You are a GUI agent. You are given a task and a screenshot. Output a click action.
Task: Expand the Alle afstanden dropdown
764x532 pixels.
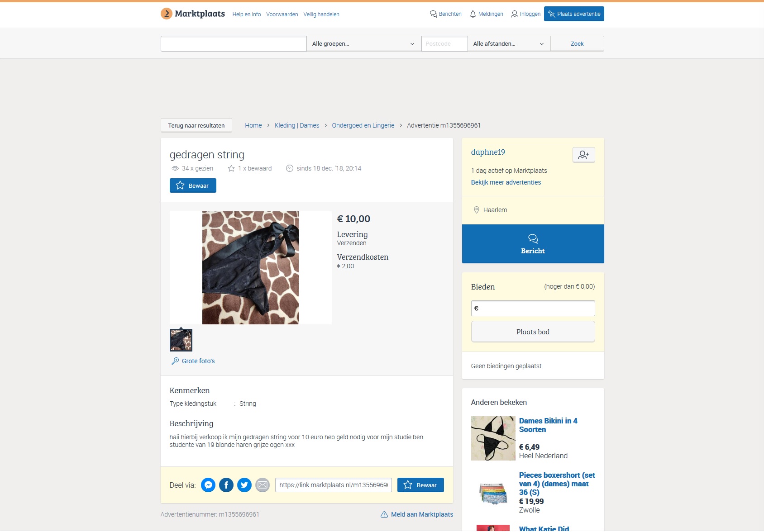click(509, 44)
